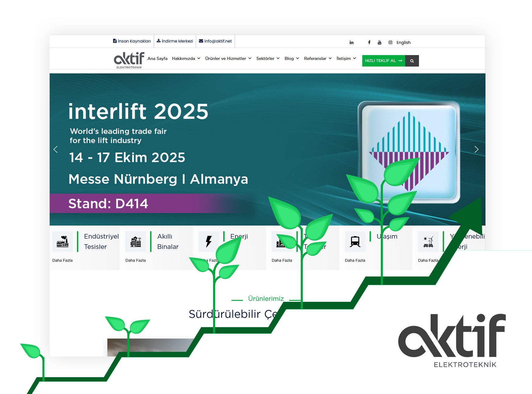The height and width of the screenshot is (394, 532).
Task: Click the Stand: D414 banner text
Action: tap(108, 204)
